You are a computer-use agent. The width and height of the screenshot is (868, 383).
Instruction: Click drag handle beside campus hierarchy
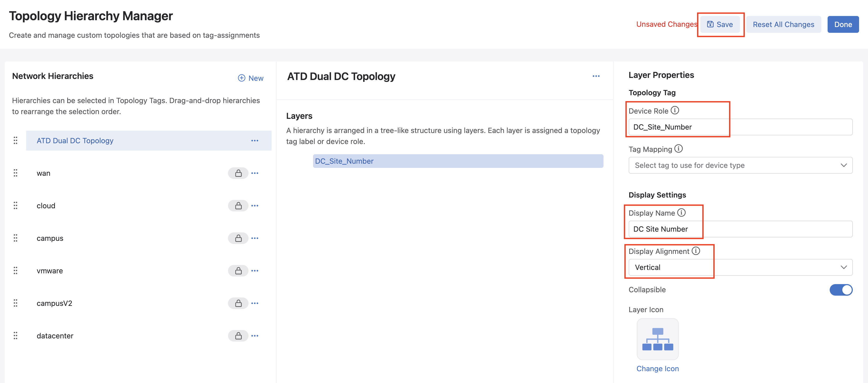[x=15, y=238]
